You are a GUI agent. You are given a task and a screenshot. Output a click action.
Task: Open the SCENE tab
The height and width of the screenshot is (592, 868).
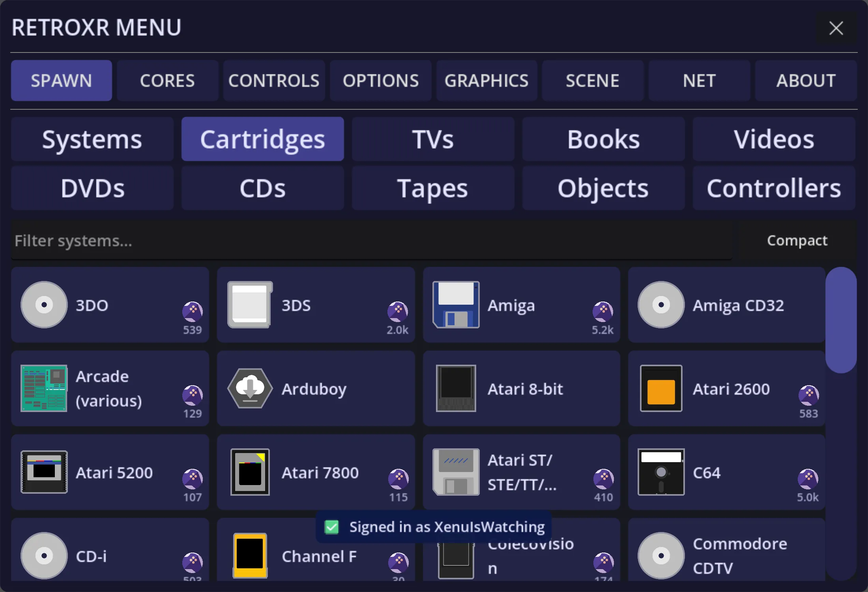593,81
